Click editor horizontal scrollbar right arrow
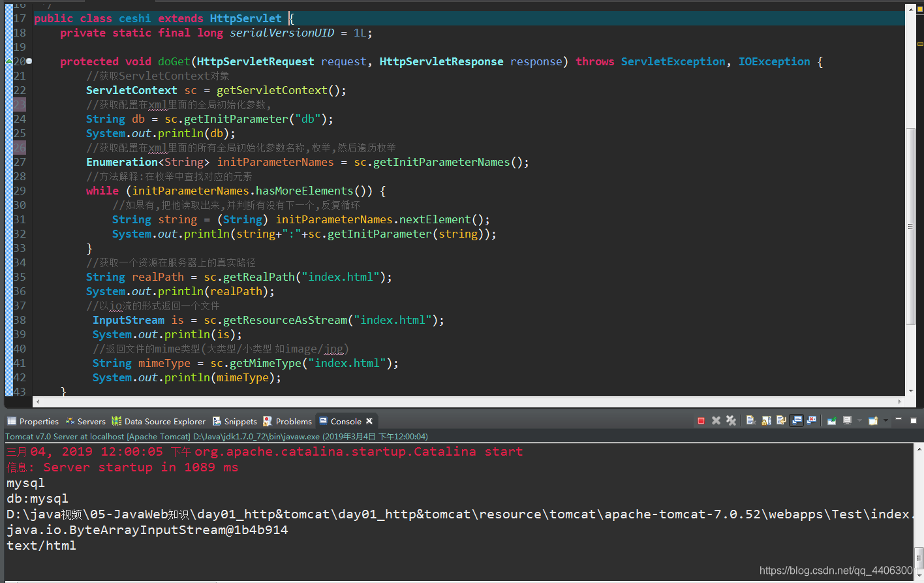This screenshot has height=583, width=924. click(x=900, y=402)
